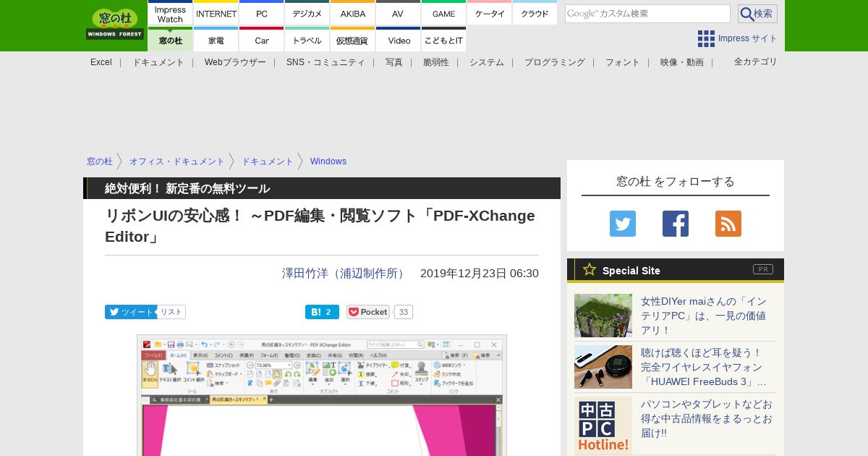Open author link 澤田竹洋（浦辺制作所）
The width and height of the screenshot is (868, 456).
pyautogui.click(x=346, y=274)
